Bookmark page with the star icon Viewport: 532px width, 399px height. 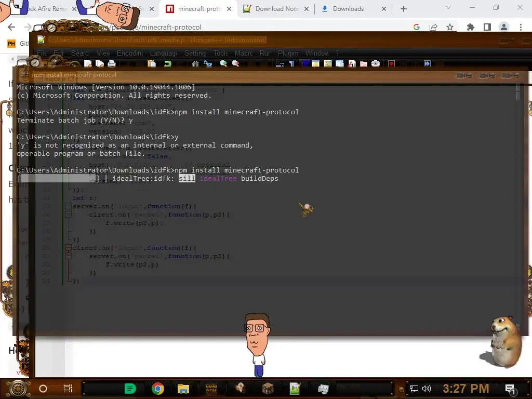[450, 27]
